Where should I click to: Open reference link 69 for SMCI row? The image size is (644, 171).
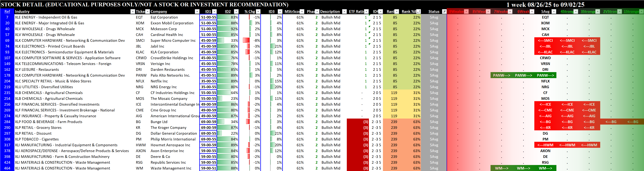click(7, 41)
